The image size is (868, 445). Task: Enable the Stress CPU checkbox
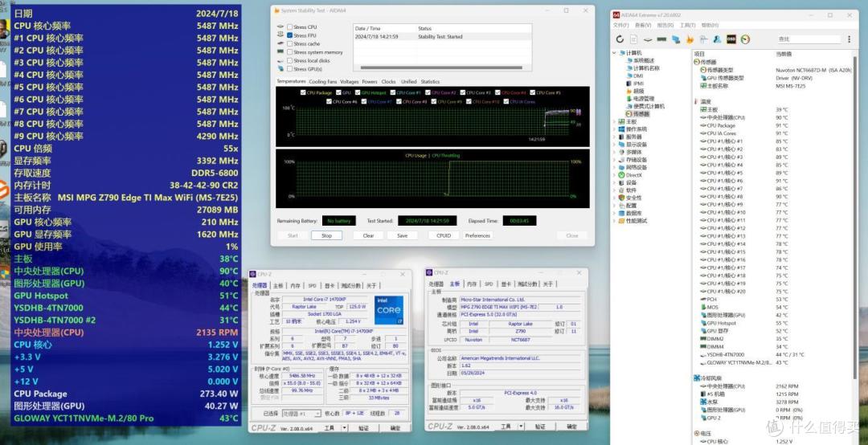point(289,27)
